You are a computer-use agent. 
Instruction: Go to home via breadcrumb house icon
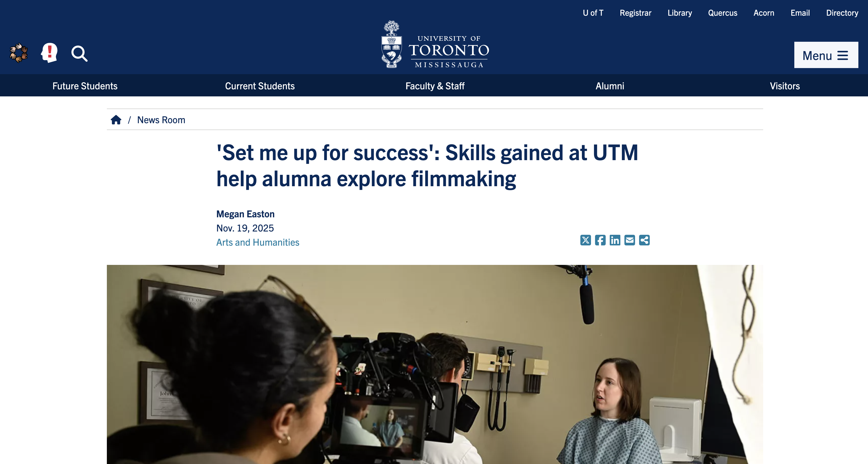(x=116, y=120)
